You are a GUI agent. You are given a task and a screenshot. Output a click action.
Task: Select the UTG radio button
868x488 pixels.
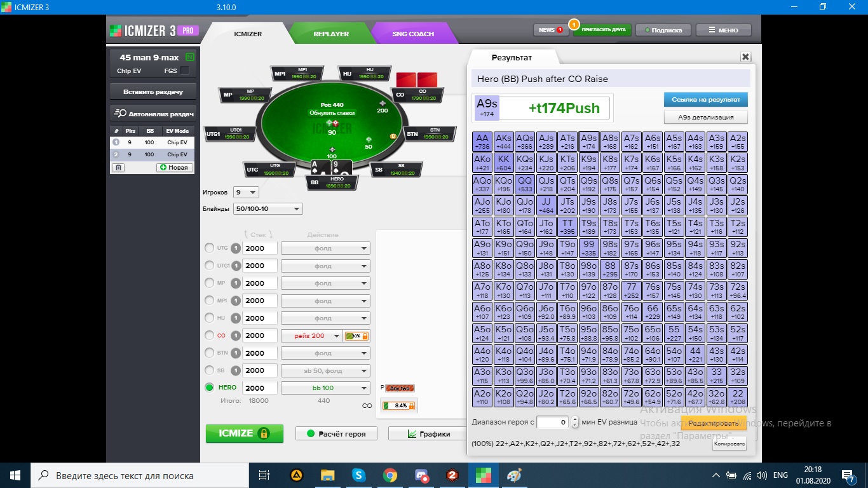pos(209,248)
